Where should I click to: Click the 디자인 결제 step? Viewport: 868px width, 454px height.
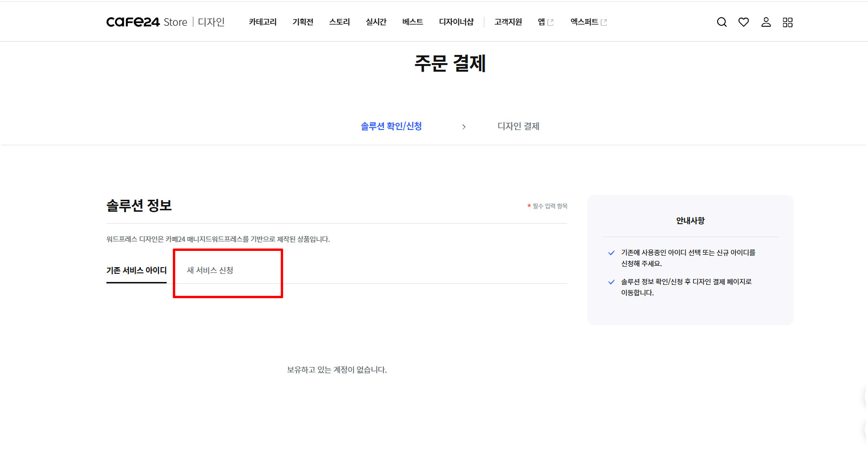point(518,126)
